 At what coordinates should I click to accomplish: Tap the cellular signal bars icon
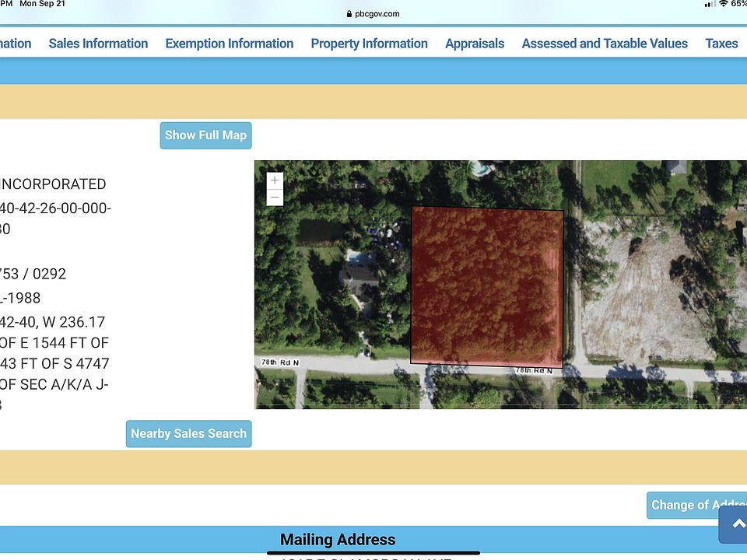point(709,4)
